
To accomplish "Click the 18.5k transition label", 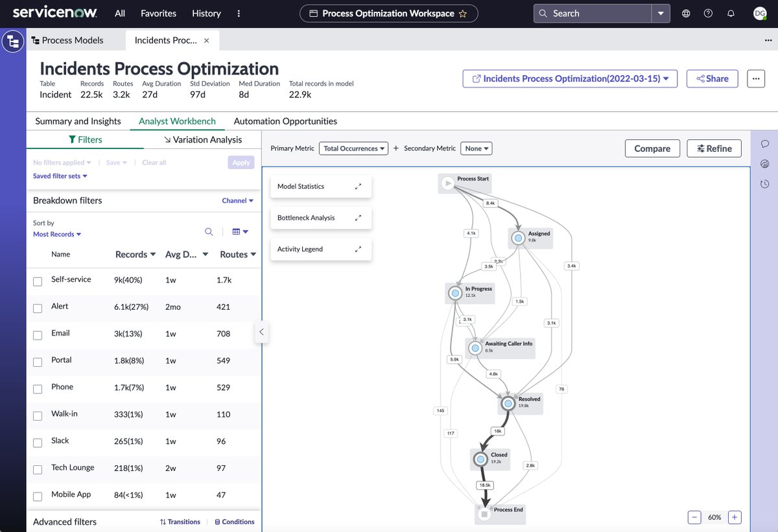I will click(486, 485).
